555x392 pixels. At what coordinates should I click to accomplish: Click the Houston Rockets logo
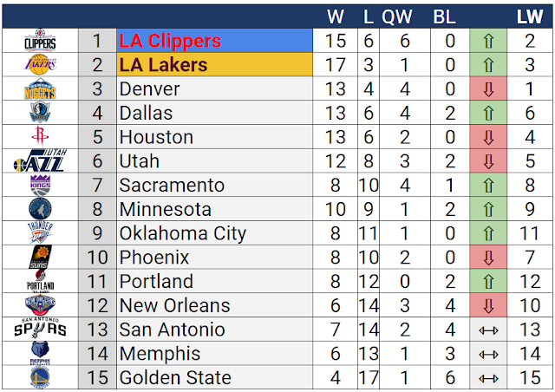coord(39,137)
